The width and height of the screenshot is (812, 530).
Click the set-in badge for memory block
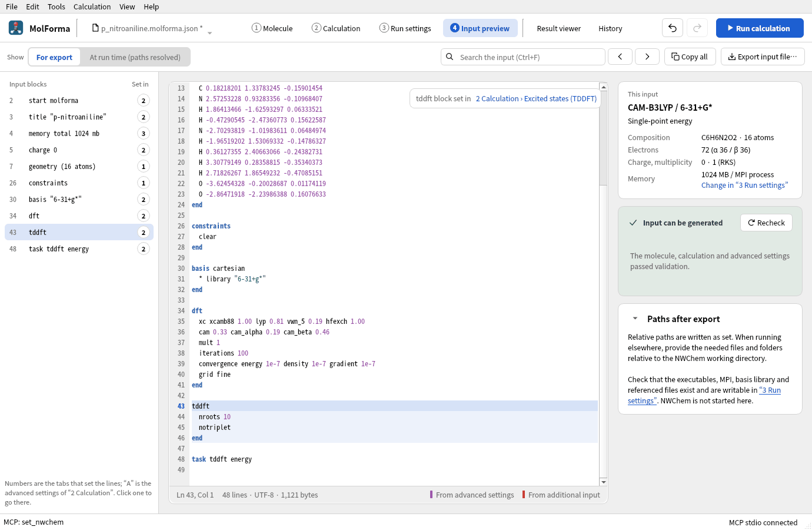(x=144, y=134)
